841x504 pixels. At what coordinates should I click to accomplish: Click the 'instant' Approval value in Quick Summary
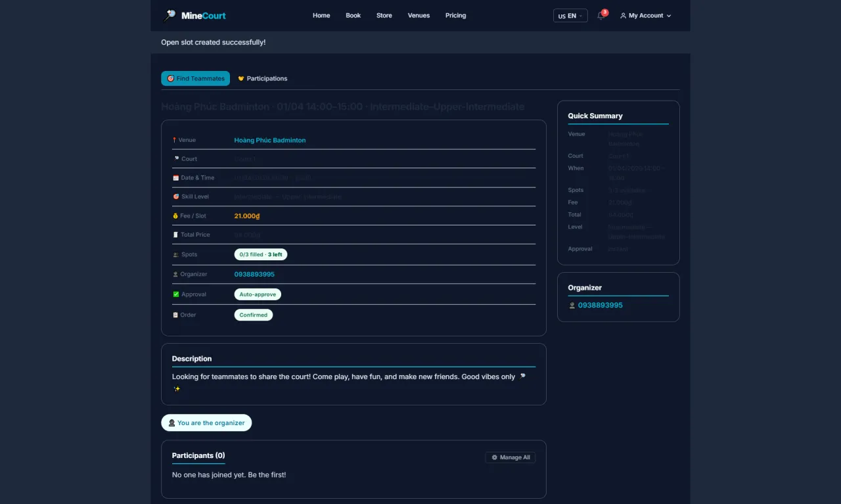point(618,249)
